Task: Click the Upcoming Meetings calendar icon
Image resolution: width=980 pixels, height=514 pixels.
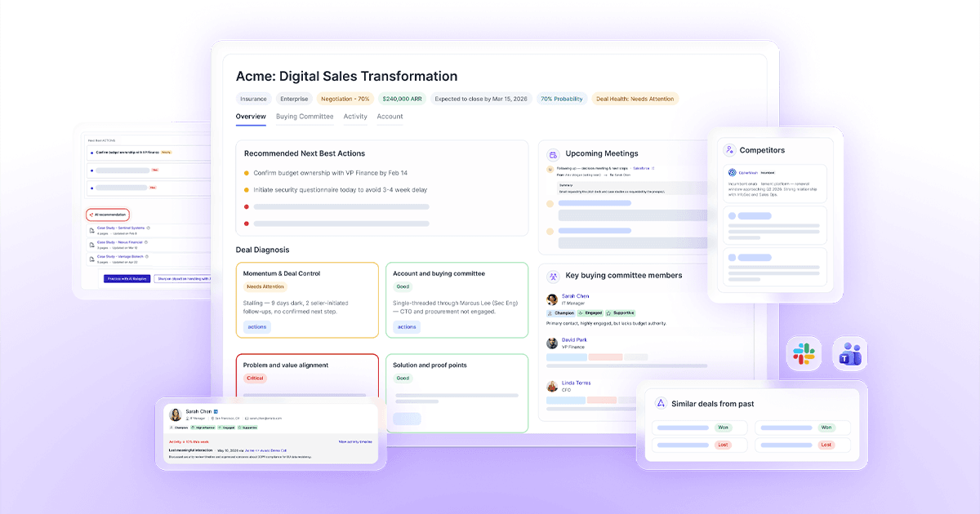Action: [553, 154]
